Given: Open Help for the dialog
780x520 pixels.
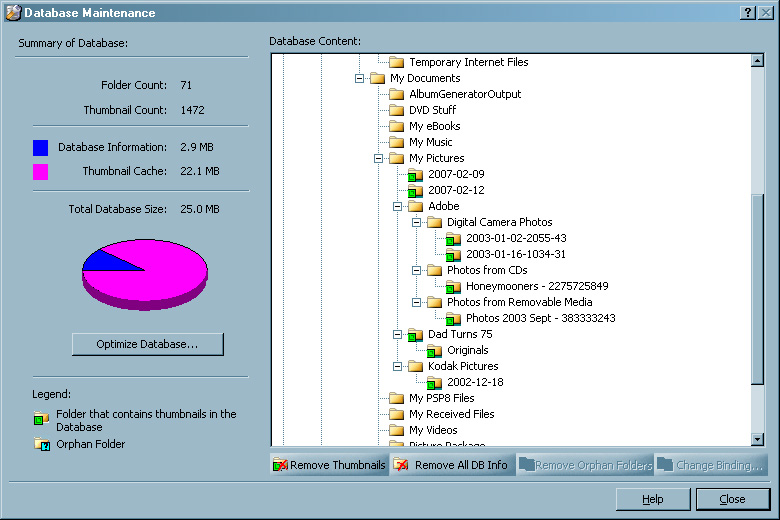Looking at the screenshot, I should 652,499.
